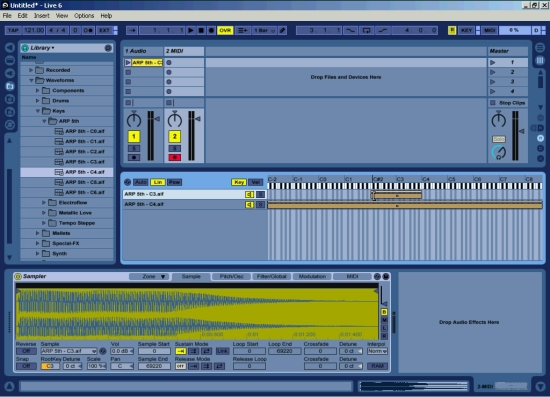Image resolution: width=550 pixels, height=397 pixels.
Task: Enable the draw mode pencil icon
Action: (282, 31)
